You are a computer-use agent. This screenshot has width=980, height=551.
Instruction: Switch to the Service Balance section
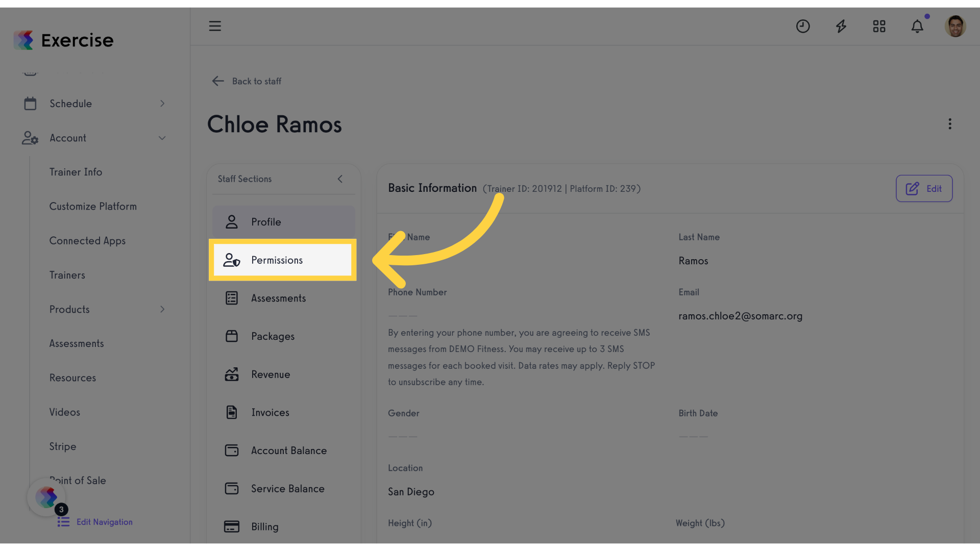pyautogui.click(x=283, y=489)
